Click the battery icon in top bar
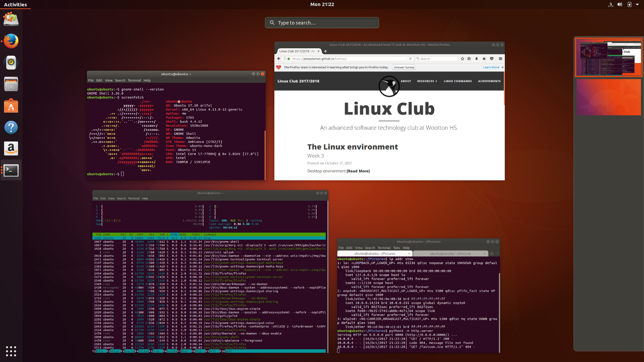The image size is (644, 362). (x=630, y=4)
